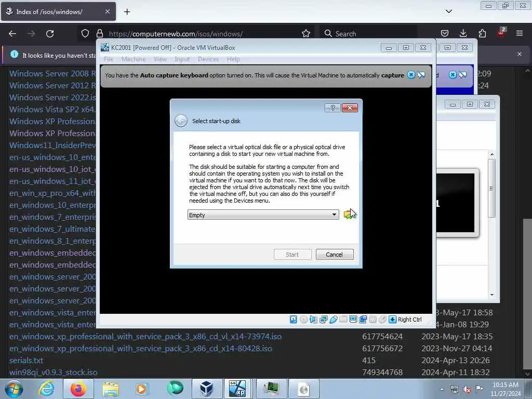532x399 pixels.
Task: Click the display settings icon in the VM status bar
Action: (353, 320)
